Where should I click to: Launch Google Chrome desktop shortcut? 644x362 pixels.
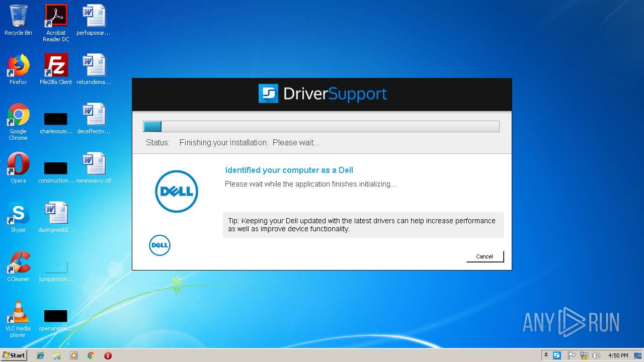tap(18, 122)
